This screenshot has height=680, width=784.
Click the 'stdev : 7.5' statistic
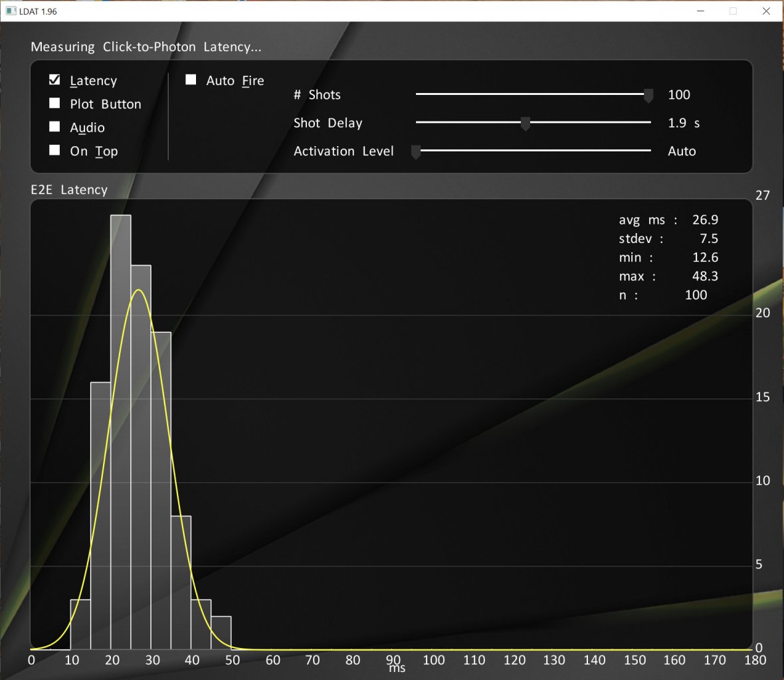[668, 238]
